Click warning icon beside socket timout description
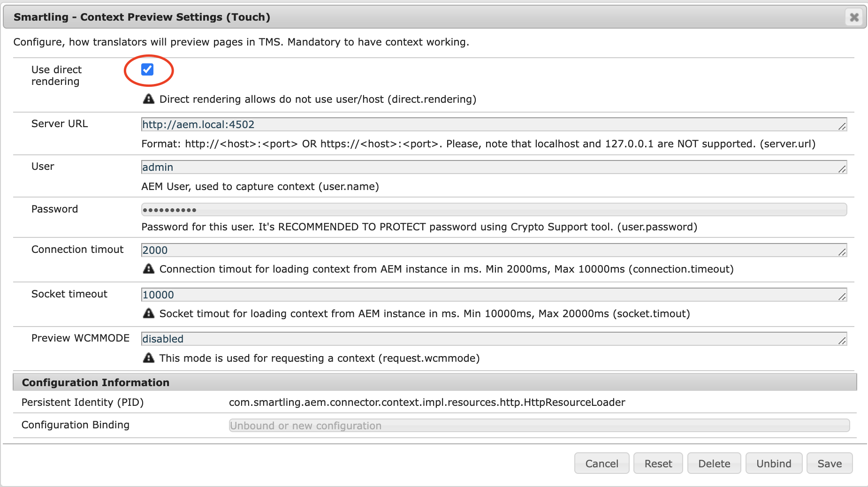Image resolution: width=868 pixels, height=487 pixels. click(148, 313)
